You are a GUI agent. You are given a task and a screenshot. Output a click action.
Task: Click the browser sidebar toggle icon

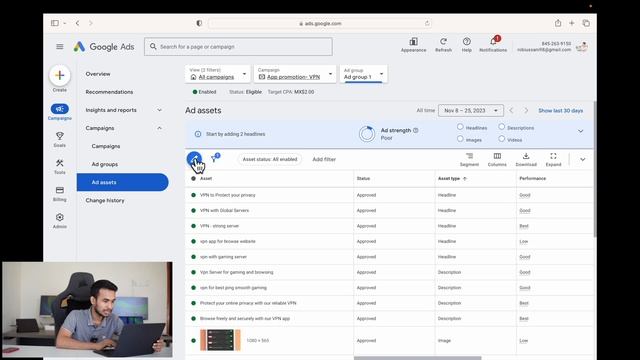[55, 23]
